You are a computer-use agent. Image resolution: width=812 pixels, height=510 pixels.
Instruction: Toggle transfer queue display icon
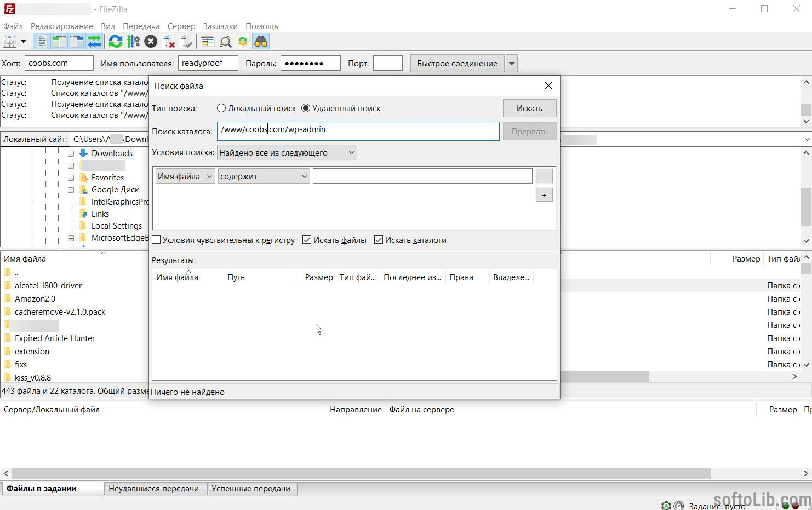pos(94,42)
